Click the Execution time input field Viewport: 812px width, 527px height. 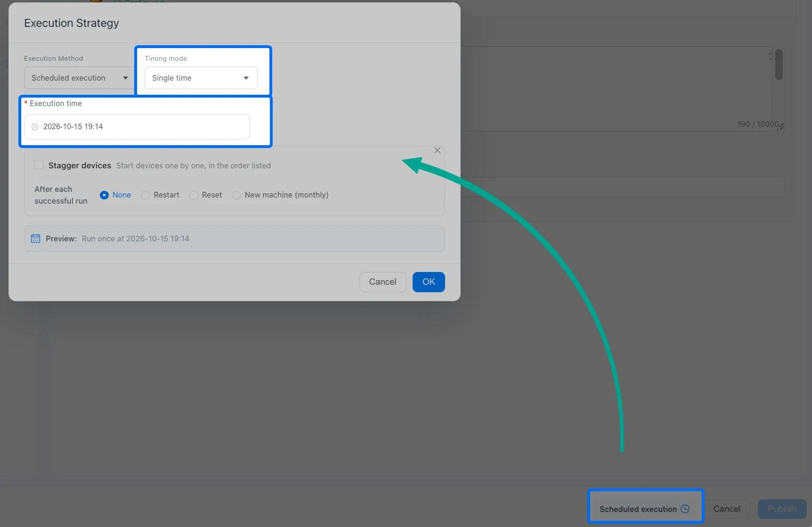click(137, 126)
